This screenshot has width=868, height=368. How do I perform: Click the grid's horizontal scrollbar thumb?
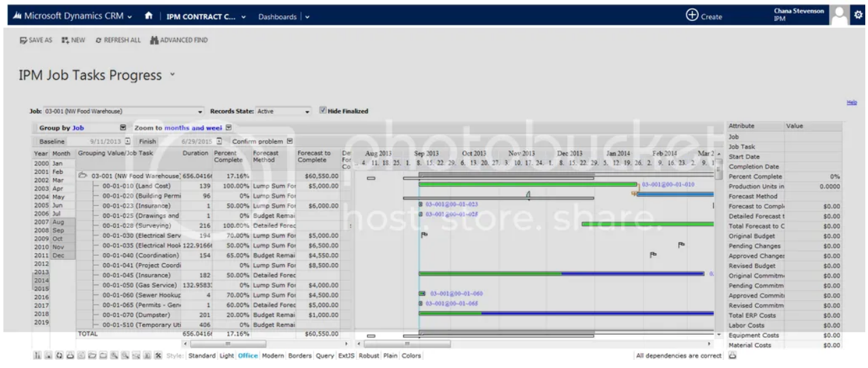229,344
